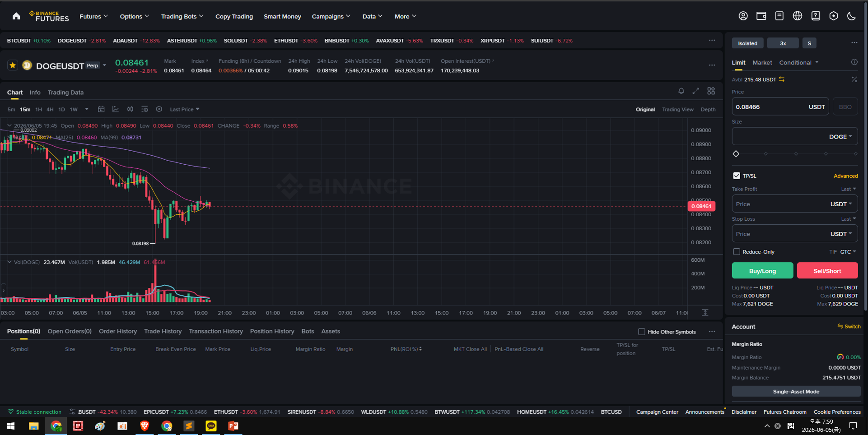Select the 5m chart interval
The image size is (868, 435).
point(11,110)
